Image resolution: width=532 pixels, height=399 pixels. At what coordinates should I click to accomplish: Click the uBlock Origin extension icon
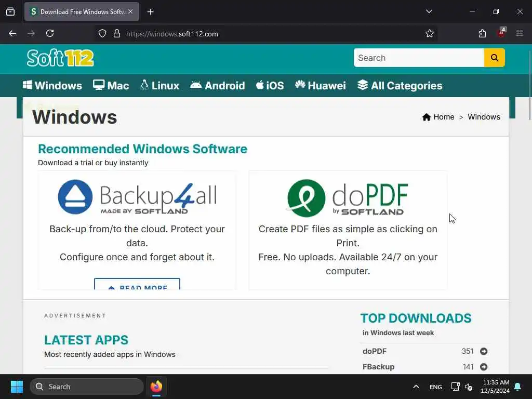click(501, 33)
